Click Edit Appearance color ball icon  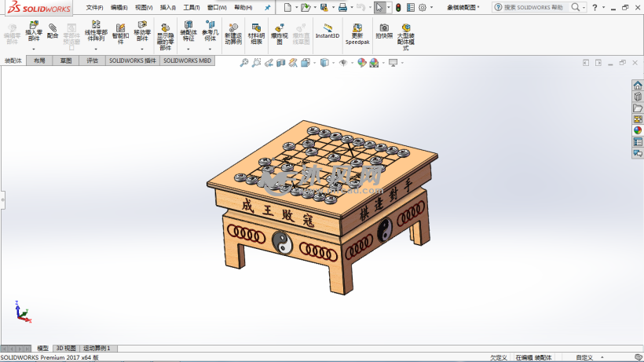click(x=362, y=63)
